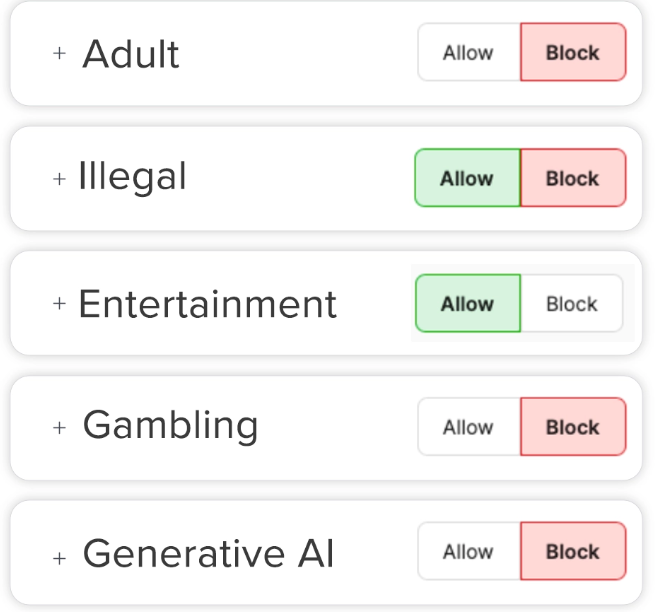659x612 pixels.
Task: Expand the Gambling category plus icon
Action: [60, 428]
